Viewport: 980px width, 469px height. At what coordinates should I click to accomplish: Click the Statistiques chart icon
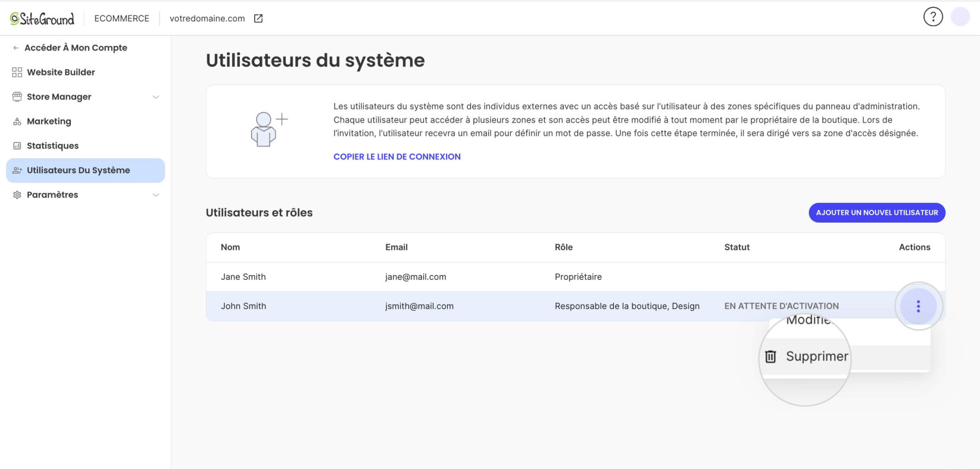pos(17,146)
